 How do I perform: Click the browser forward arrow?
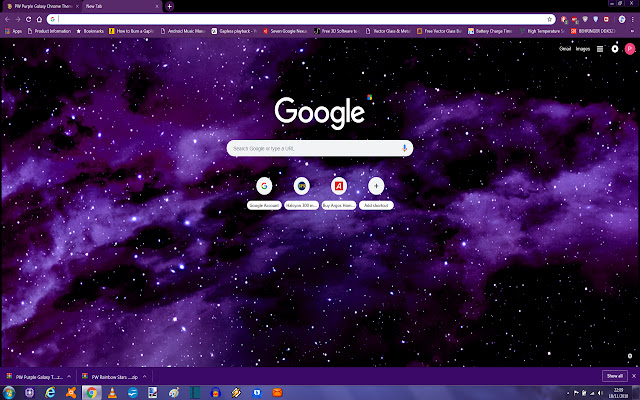pos(18,19)
